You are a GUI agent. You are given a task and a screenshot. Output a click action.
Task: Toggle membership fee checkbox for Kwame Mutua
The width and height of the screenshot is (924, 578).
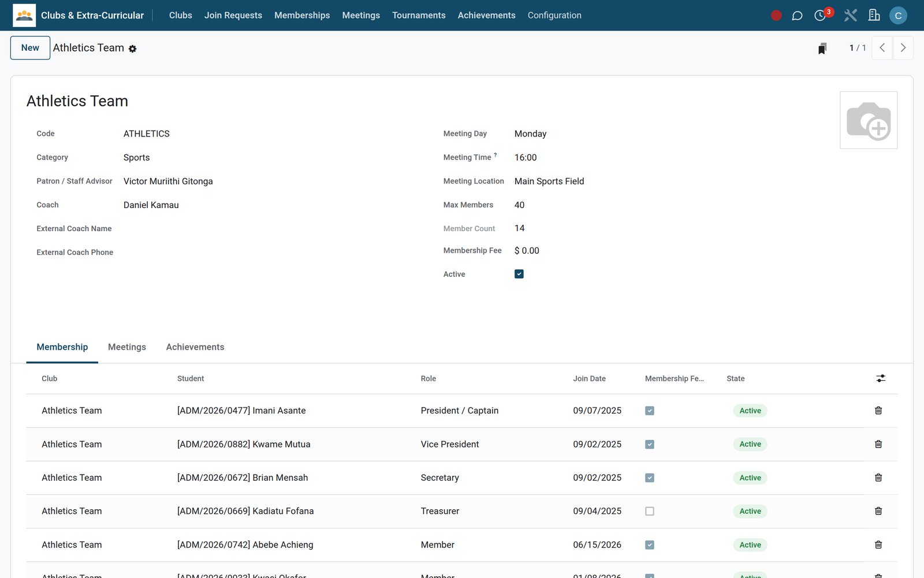click(650, 444)
